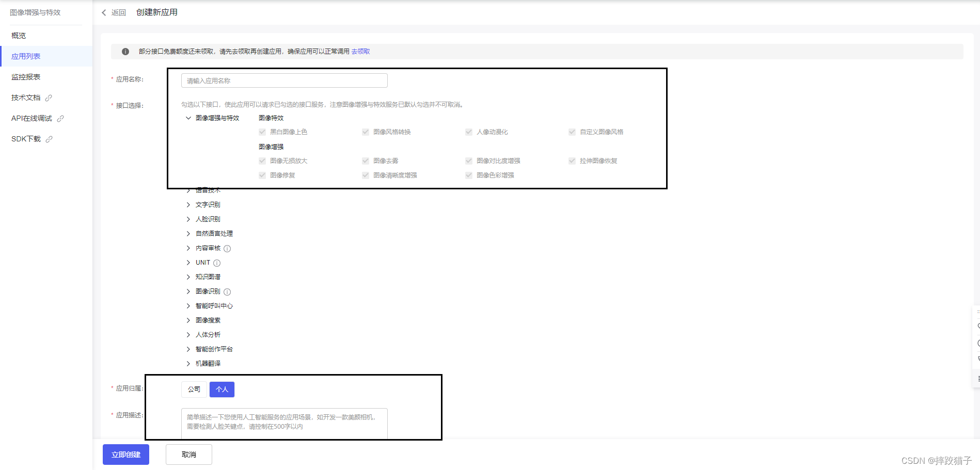Click the info icon beside 内容审核
Image resolution: width=980 pixels, height=470 pixels.
pos(227,249)
